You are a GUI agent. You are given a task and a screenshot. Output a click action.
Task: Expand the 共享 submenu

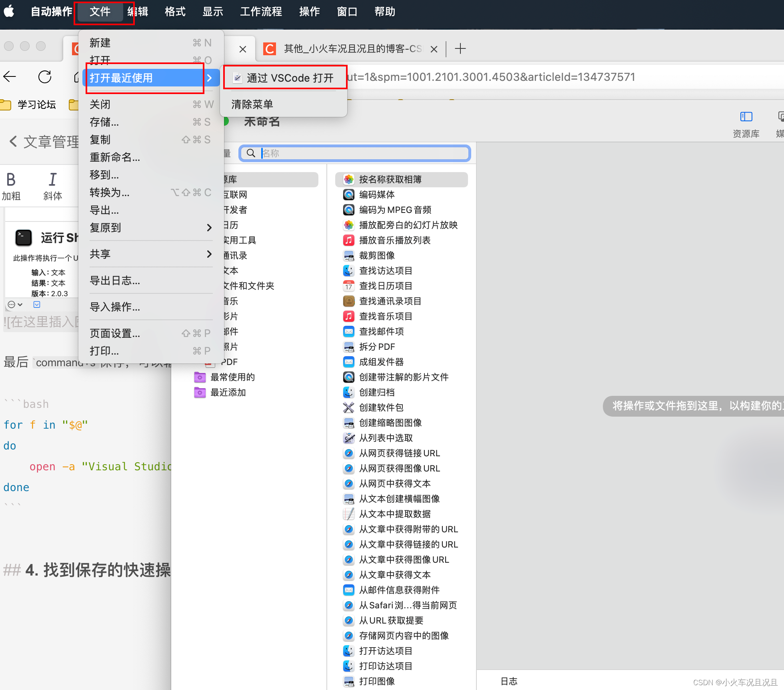[x=151, y=254]
